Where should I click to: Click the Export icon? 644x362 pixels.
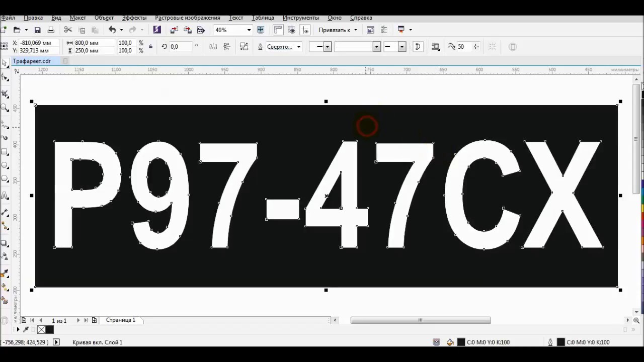click(x=188, y=30)
